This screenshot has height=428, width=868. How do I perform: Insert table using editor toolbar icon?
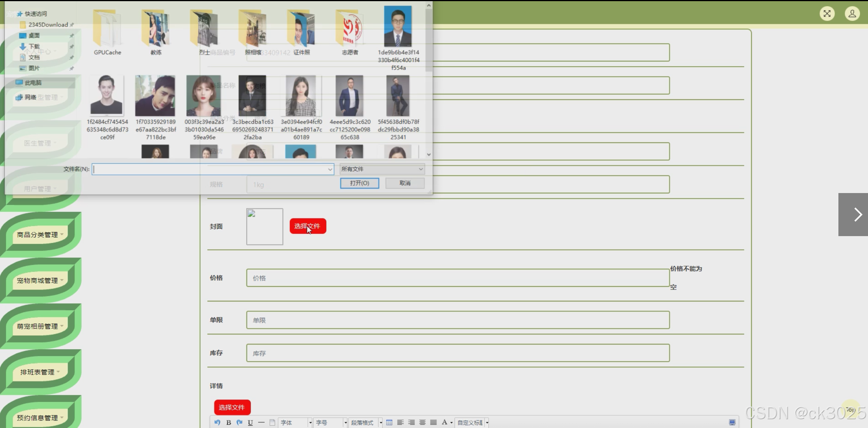click(x=389, y=423)
